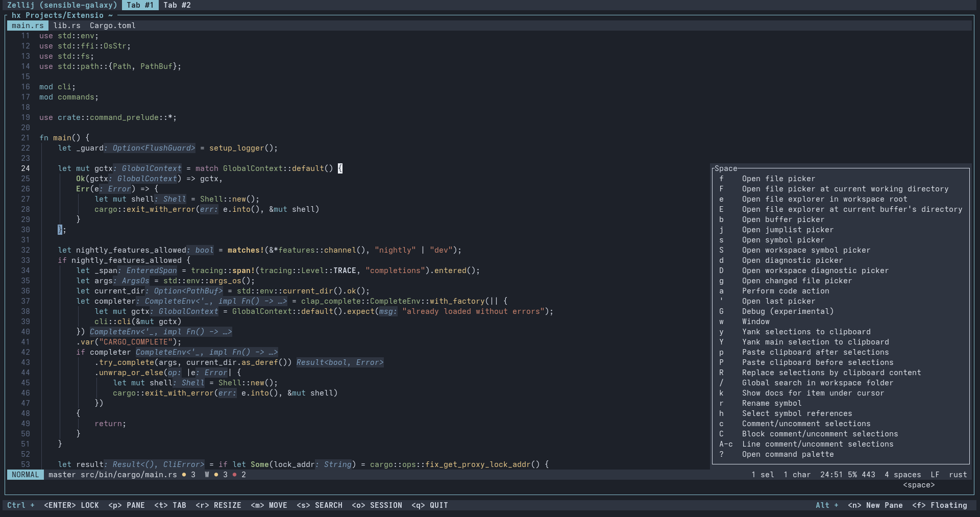Click the <ENTER> LOCK shortcut
The height and width of the screenshot is (517, 980).
pyautogui.click(x=71, y=505)
